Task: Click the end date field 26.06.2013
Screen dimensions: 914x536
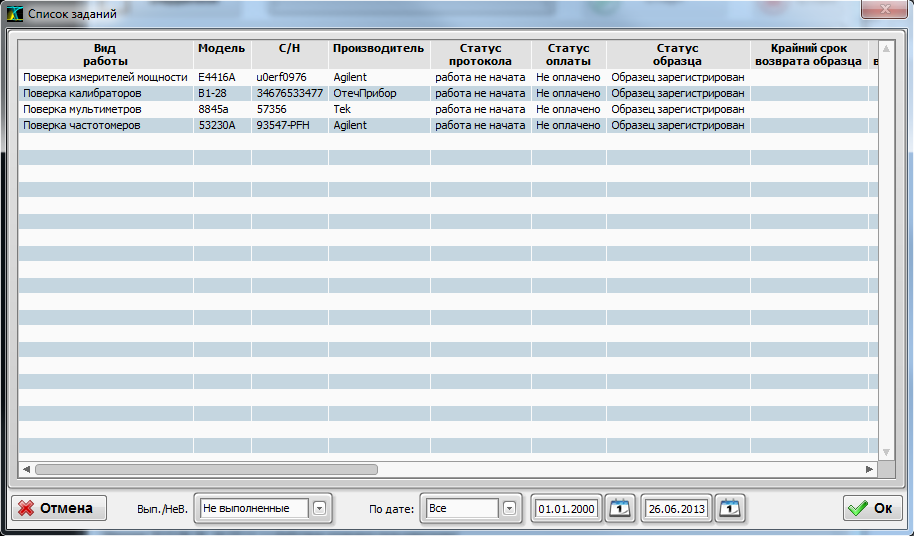Action: click(x=677, y=508)
